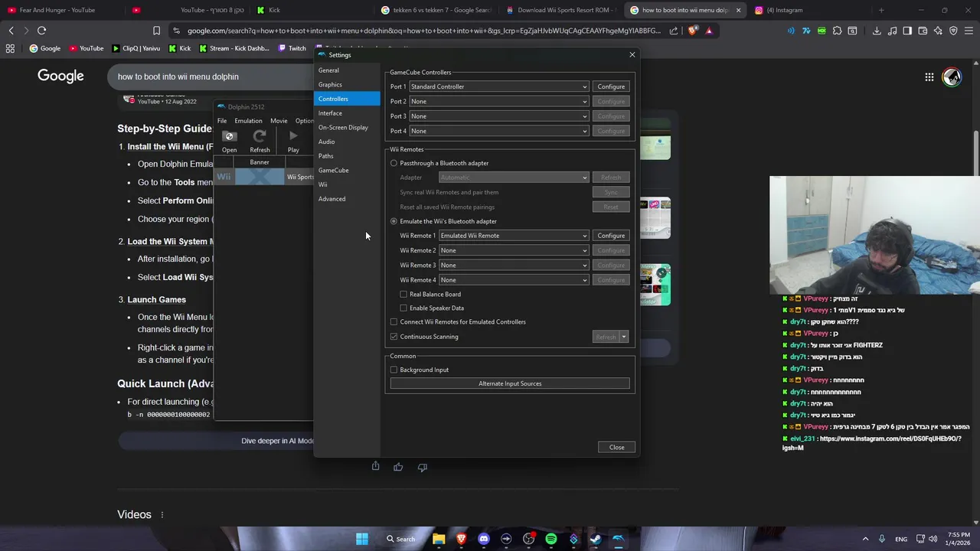Toggle Enable Speaker Data checkbox
The image size is (980, 551).
(x=403, y=308)
